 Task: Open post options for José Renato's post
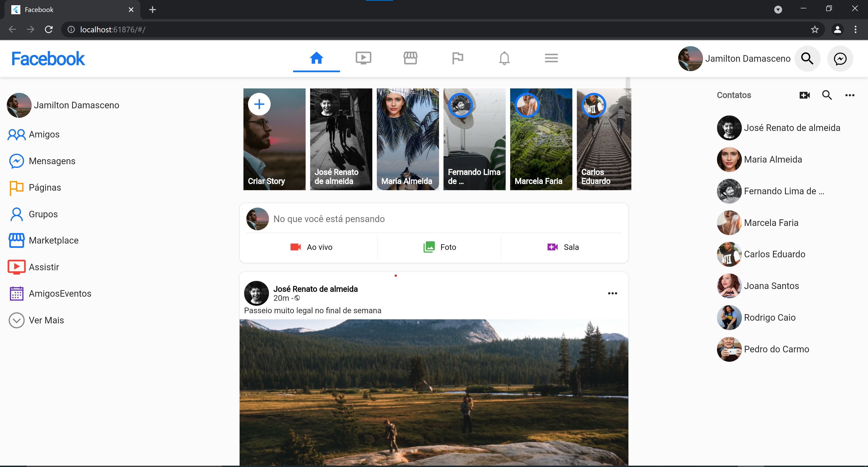612,293
